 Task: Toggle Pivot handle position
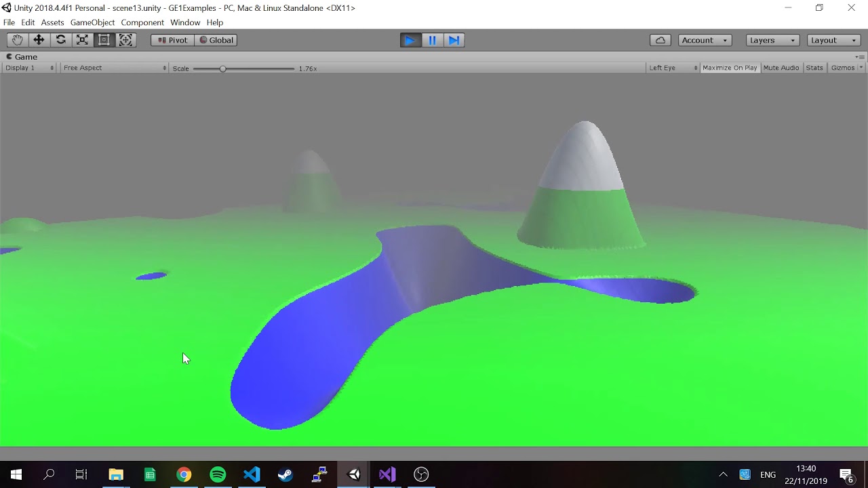click(172, 40)
